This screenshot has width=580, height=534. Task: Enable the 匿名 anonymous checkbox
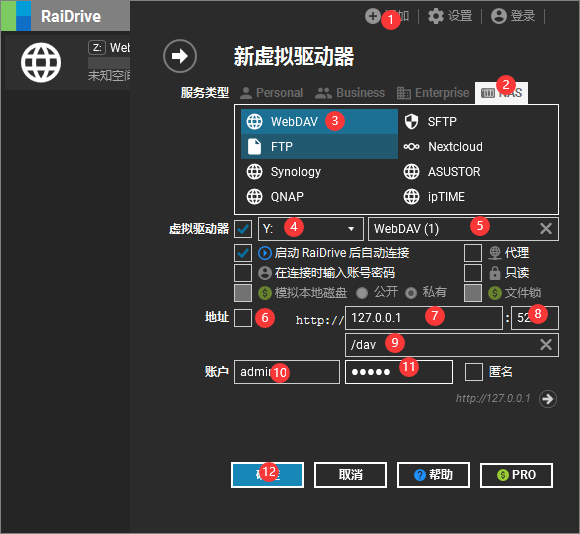click(474, 372)
